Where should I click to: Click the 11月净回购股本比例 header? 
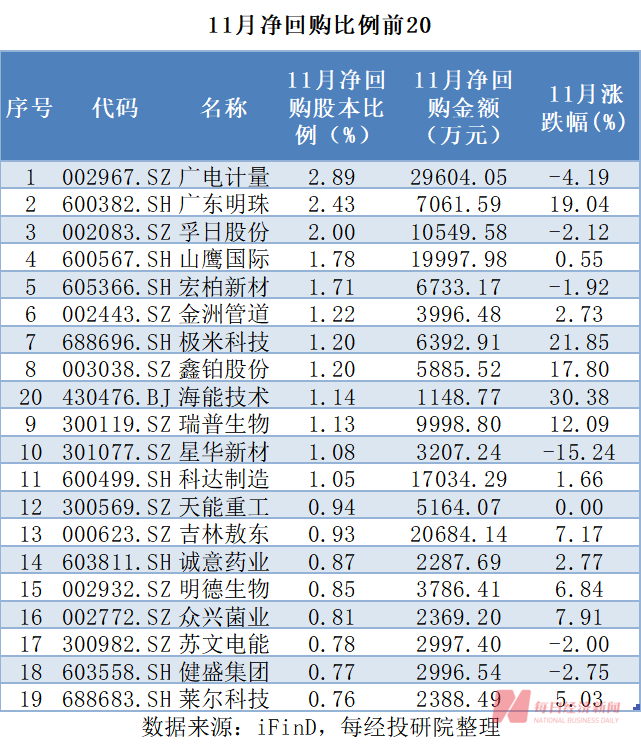coord(336,107)
